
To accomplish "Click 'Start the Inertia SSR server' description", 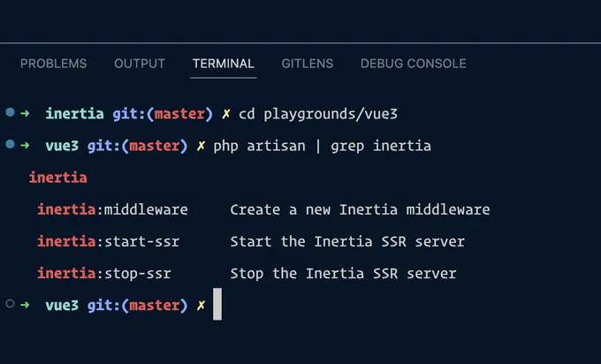I will pyautogui.click(x=347, y=241).
